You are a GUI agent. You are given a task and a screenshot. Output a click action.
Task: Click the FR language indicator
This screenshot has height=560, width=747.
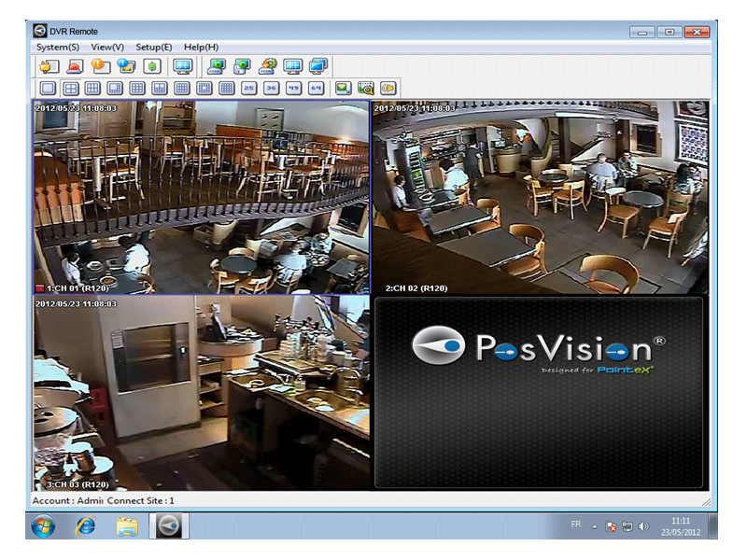[576, 525]
